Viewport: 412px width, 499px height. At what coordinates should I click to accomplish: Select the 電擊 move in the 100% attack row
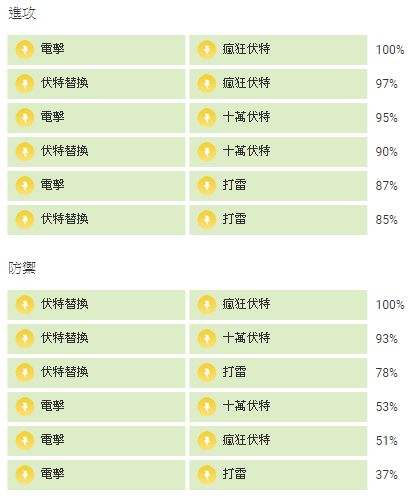click(96, 50)
